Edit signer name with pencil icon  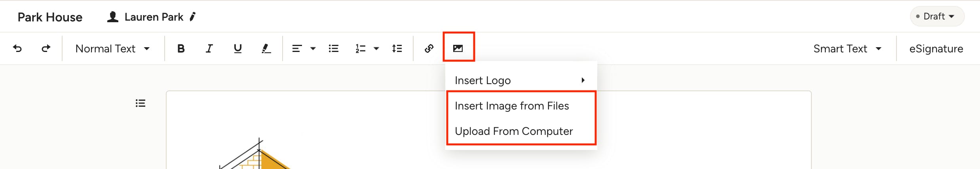(x=193, y=17)
